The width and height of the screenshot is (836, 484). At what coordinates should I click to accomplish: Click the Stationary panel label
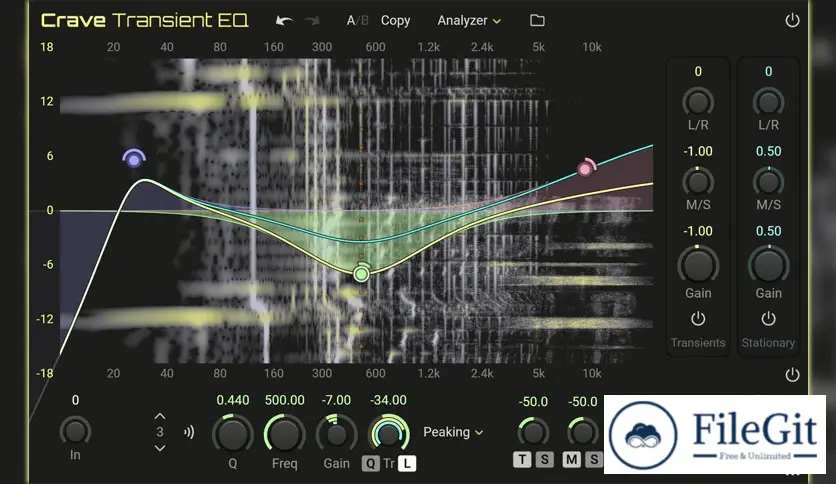point(768,343)
